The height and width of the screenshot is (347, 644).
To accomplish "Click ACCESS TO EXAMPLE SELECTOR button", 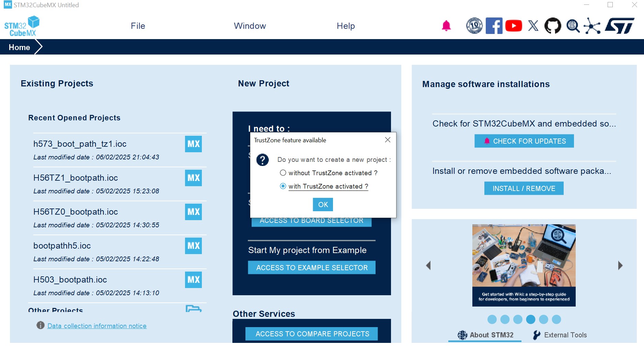I will [312, 267].
